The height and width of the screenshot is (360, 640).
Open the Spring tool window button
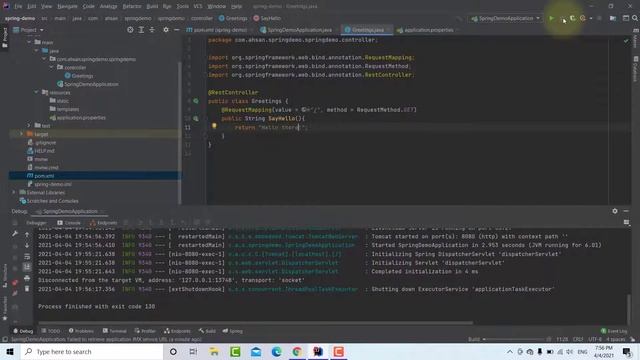coord(233,331)
